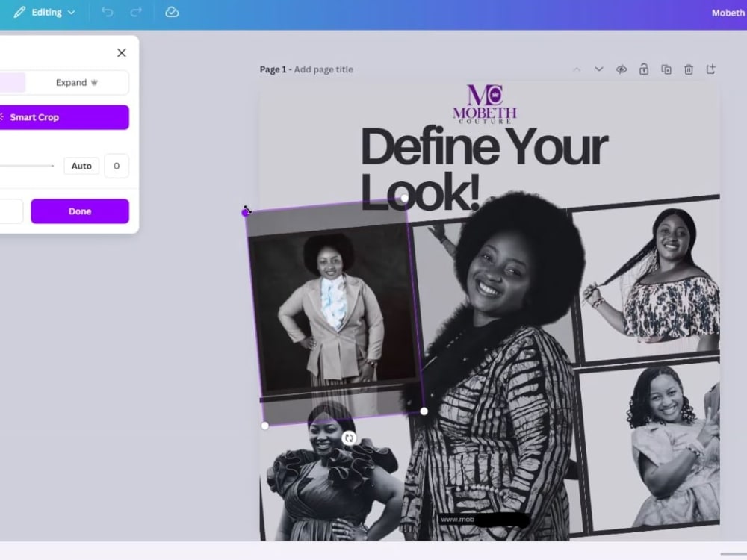The image size is (747, 560).
Task: Click the Mobeth Couture logo
Action: pyautogui.click(x=485, y=105)
